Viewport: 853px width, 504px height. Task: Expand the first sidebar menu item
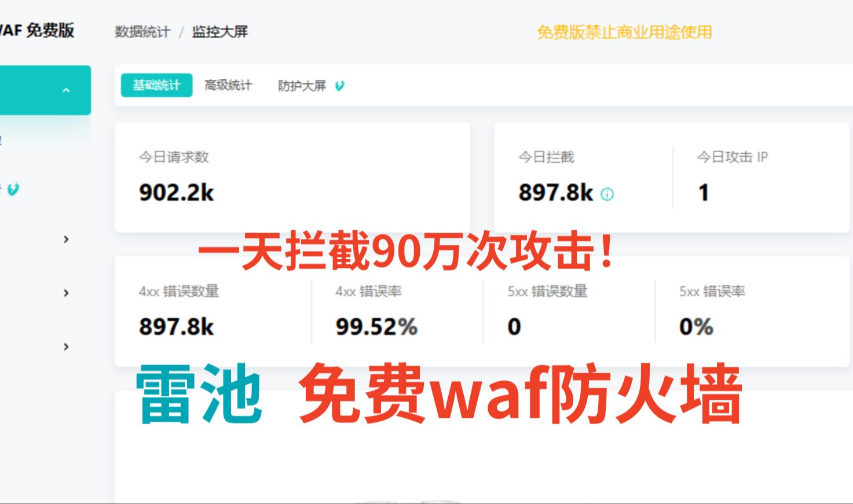coord(65,239)
